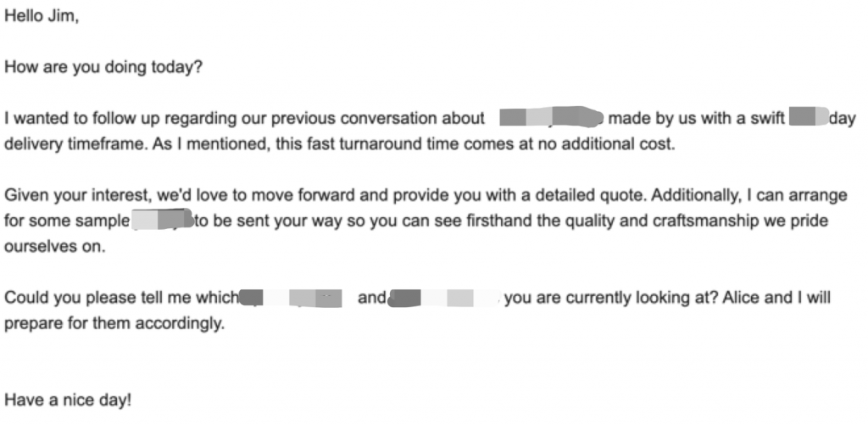
Task: Click the phrase "no additional cost"
Action: point(618,143)
